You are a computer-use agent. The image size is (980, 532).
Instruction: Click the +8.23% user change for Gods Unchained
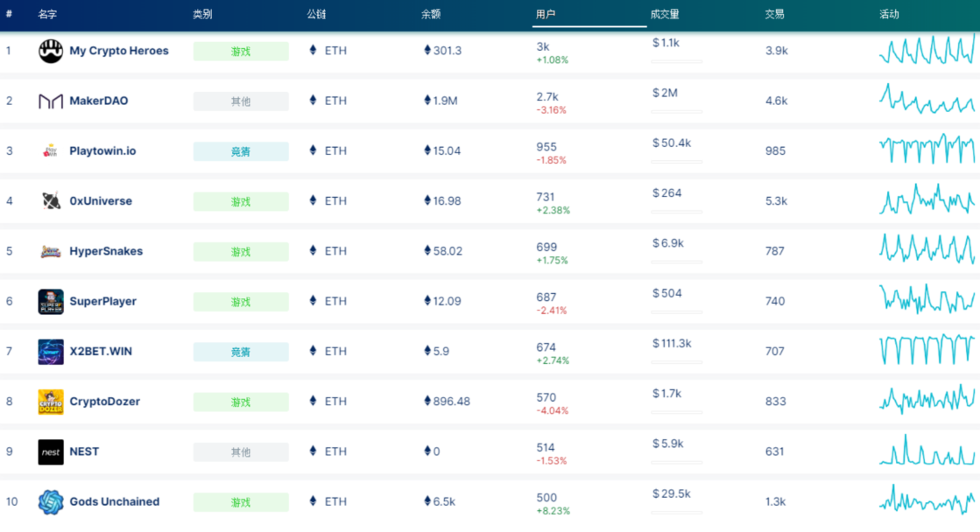point(553,511)
